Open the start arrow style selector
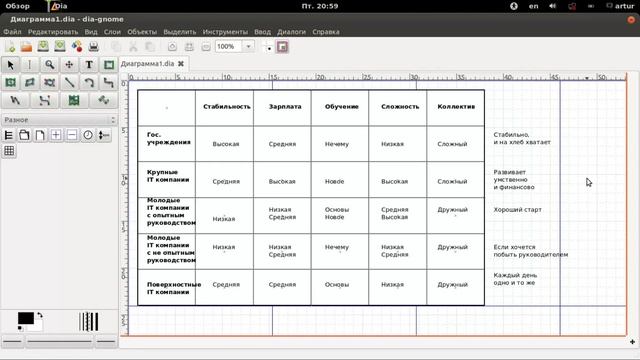Viewport: 640px width, 360px height. point(13,342)
